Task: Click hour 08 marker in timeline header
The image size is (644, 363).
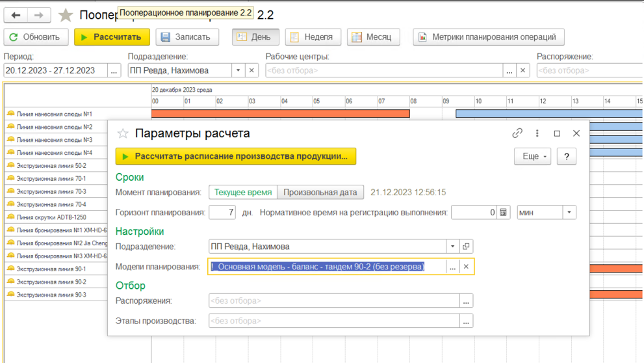Action: point(413,101)
